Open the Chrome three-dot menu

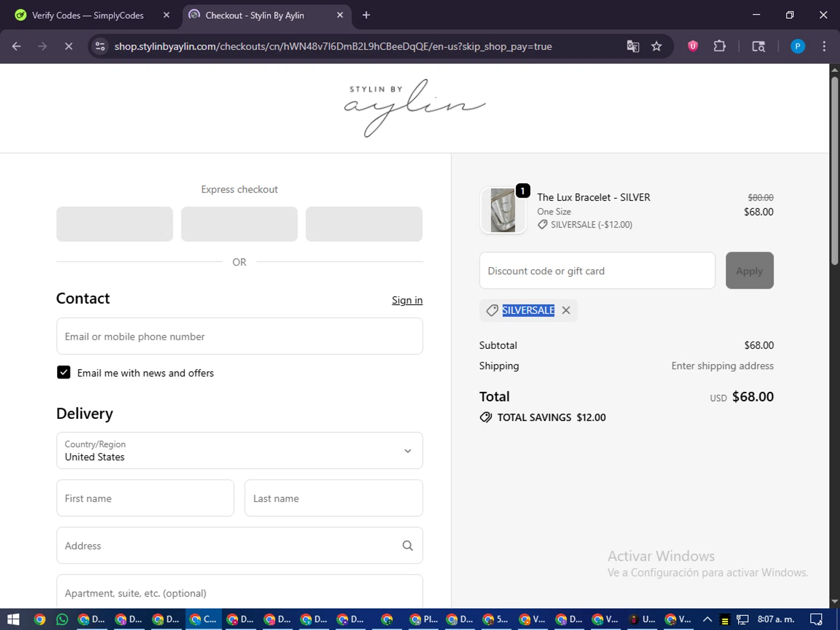824,46
